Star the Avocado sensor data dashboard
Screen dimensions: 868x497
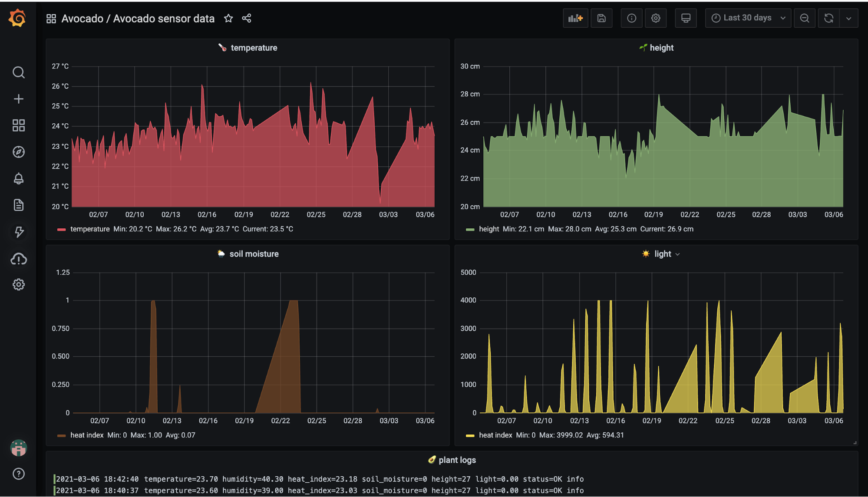[x=228, y=19]
